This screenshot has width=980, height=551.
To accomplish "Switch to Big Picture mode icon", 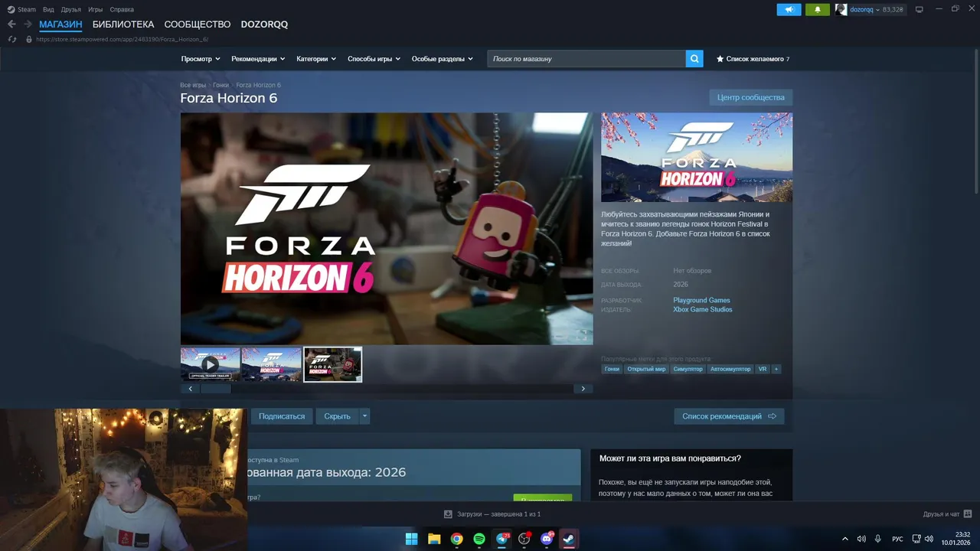I will click(920, 9).
